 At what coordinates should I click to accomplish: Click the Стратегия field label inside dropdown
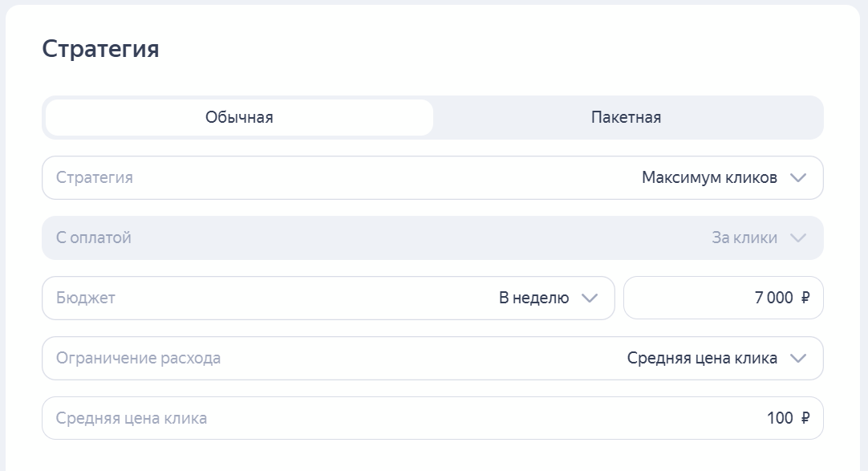[x=95, y=178]
